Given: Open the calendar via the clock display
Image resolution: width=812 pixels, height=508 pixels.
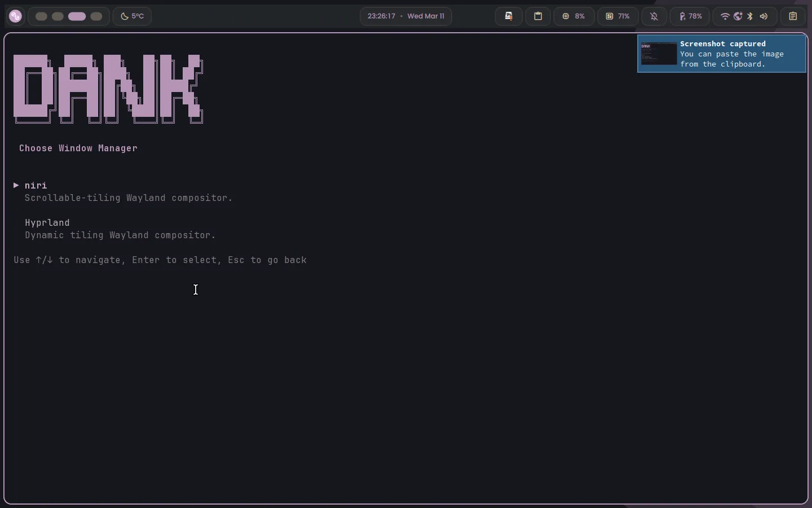Looking at the screenshot, I should pos(406,16).
